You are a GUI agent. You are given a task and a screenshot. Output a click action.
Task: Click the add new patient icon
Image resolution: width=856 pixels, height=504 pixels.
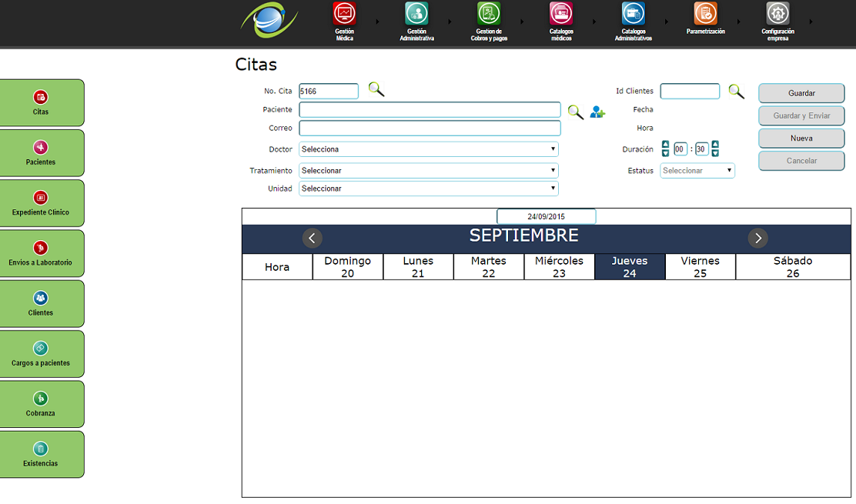point(597,112)
